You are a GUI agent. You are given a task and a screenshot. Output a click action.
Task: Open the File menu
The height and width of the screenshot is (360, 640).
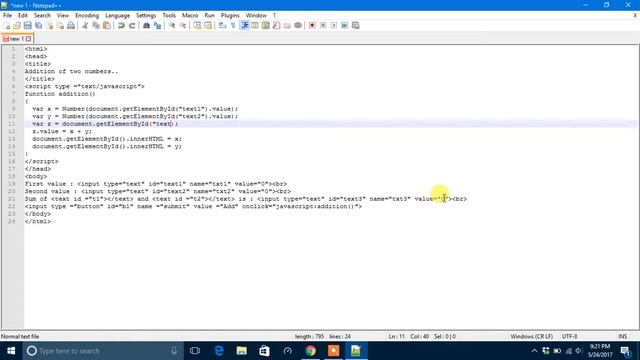point(7,16)
